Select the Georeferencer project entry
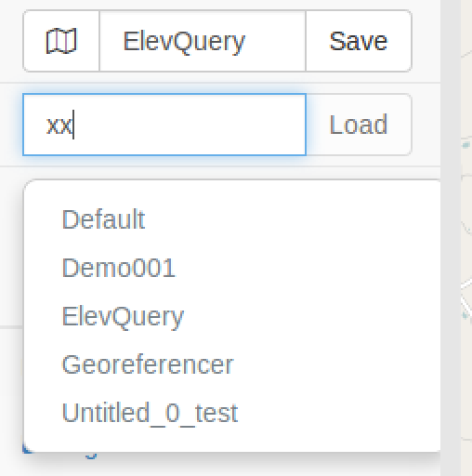Image resolution: width=472 pixels, height=476 pixels. pyautogui.click(x=148, y=364)
